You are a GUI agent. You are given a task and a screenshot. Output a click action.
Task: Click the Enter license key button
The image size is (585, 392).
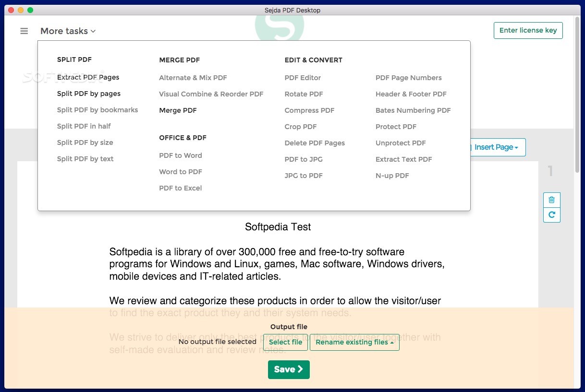[x=528, y=30]
